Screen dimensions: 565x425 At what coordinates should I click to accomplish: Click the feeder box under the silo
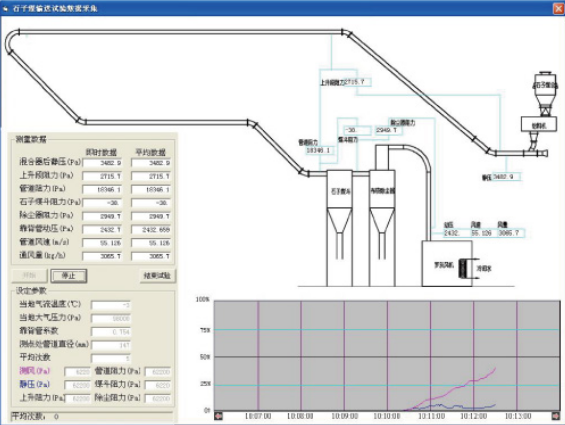(x=539, y=124)
